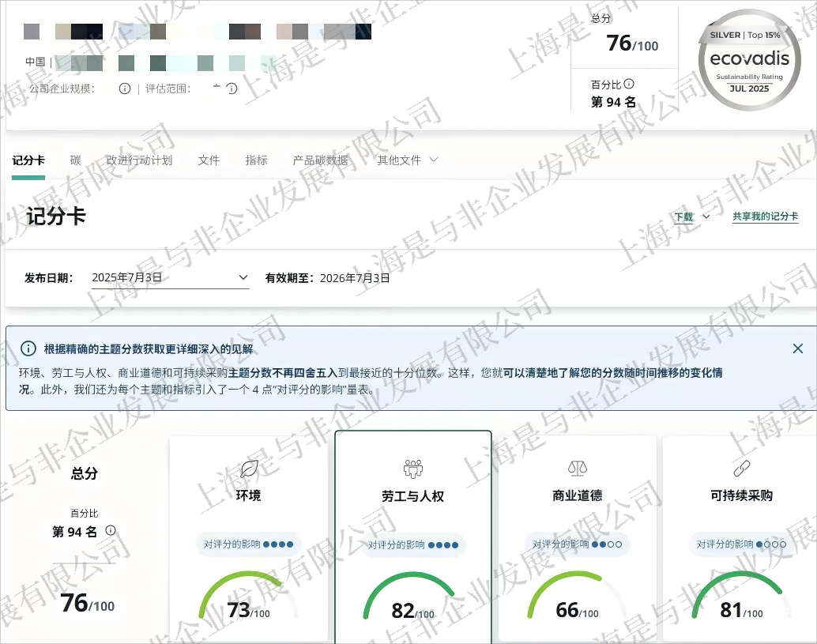The image size is (817, 644).
Task: Click info icon beside 第 94 名 in scorecard
Action: [x=111, y=530]
